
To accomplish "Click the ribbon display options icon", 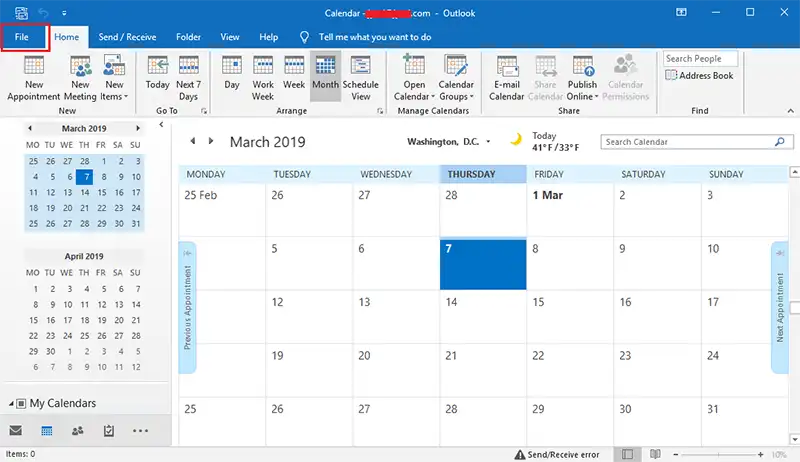I will (x=681, y=12).
